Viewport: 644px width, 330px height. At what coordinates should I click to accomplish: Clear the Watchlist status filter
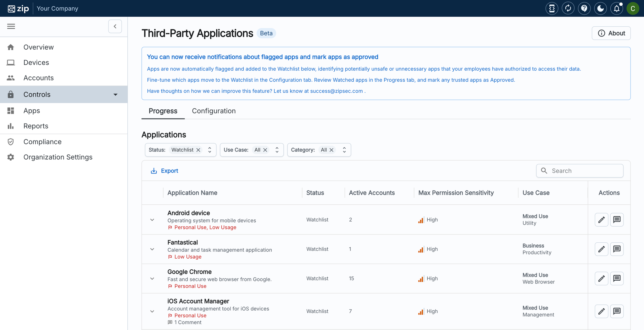(x=198, y=150)
